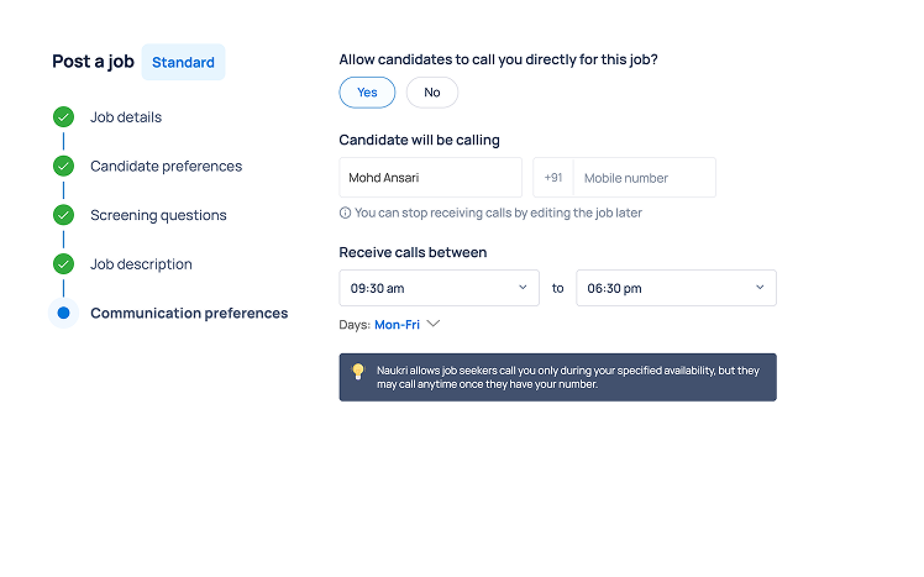The image size is (924, 577).
Task: Open the Screening questions step
Action: [x=158, y=215]
